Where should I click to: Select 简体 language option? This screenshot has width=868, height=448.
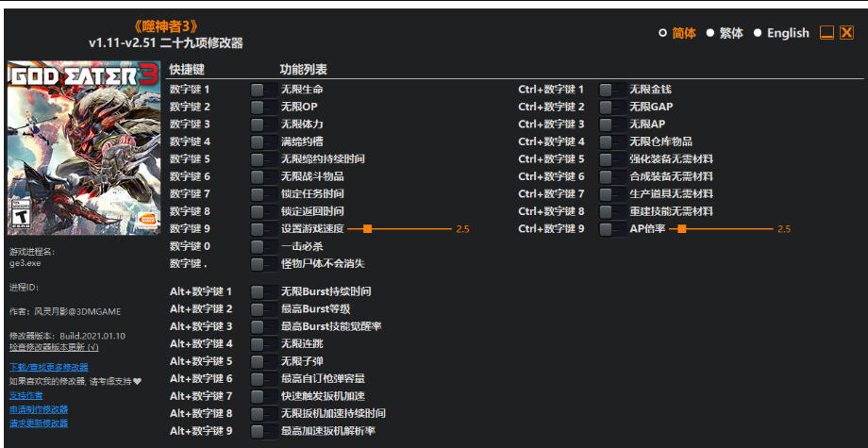coord(677,33)
